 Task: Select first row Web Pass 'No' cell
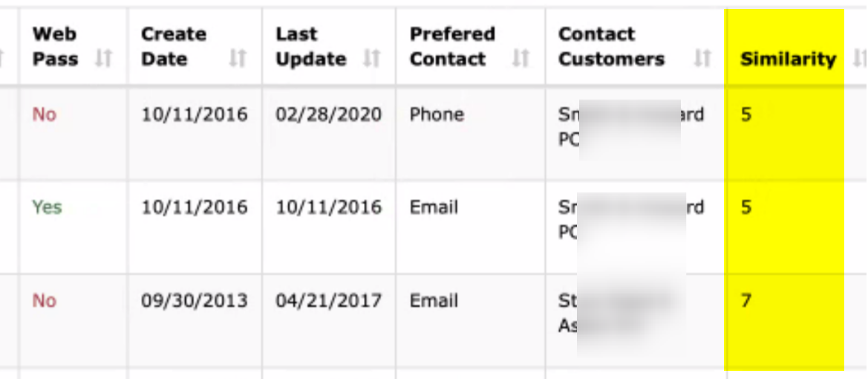click(x=45, y=114)
